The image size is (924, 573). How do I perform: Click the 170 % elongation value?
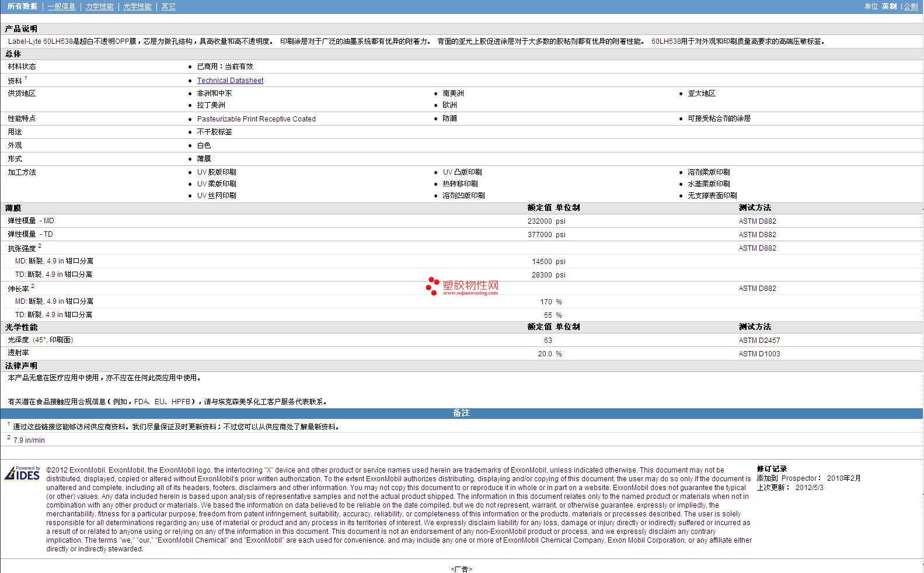[551, 302]
